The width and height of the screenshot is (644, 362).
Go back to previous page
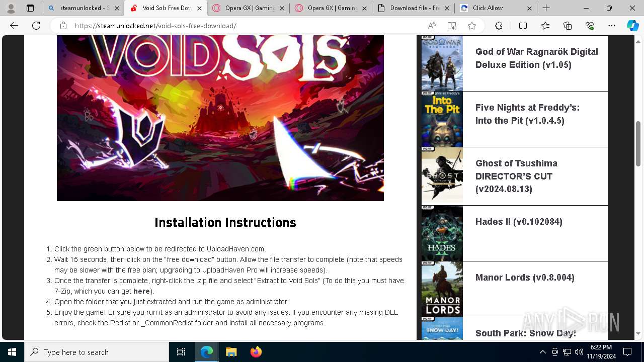[14, 26]
